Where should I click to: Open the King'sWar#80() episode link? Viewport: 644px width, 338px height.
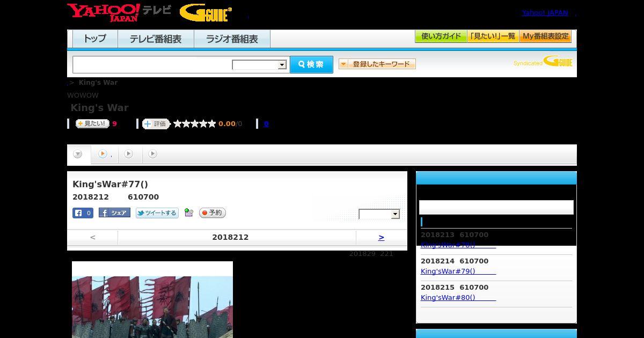458,298
